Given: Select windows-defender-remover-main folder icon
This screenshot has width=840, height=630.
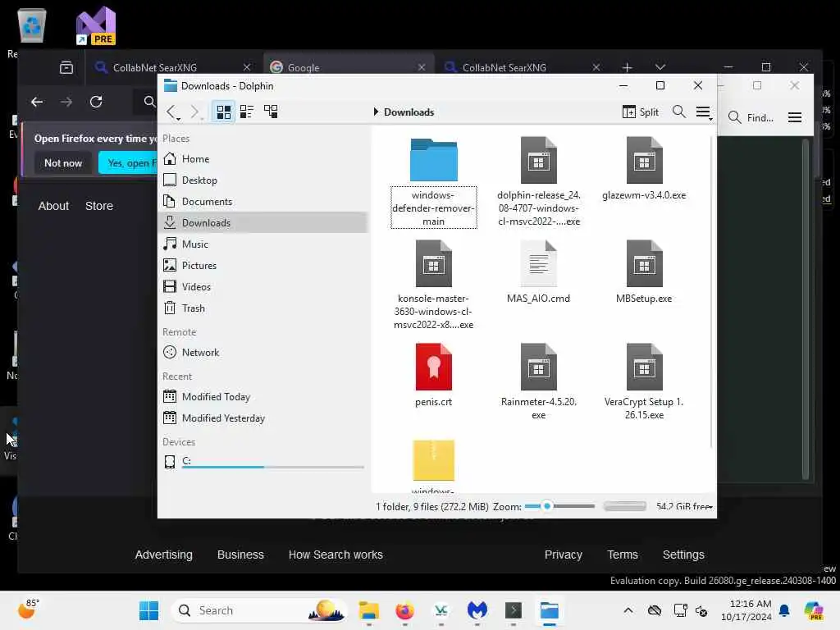Looking at the screenshot, I should pyautogui.click(x=433, y=160).
